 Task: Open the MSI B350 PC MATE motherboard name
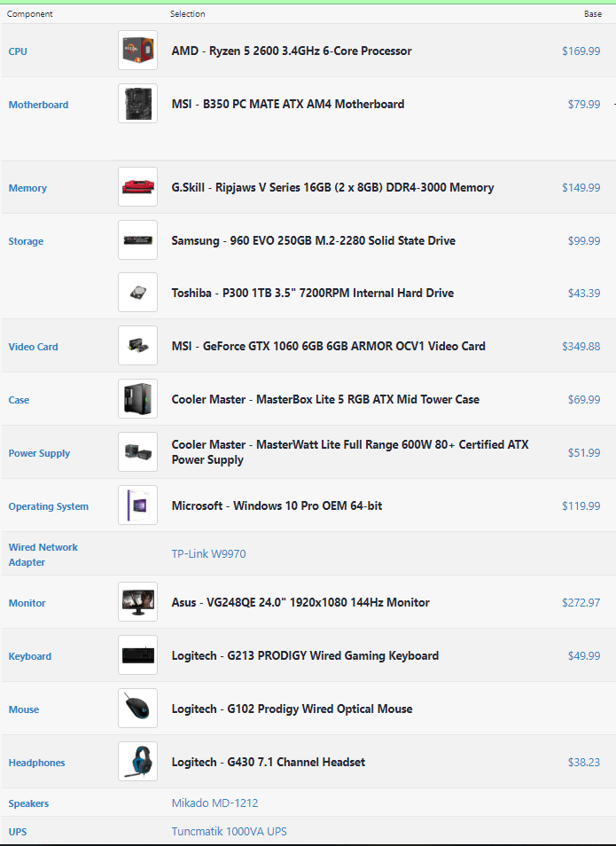288,104
